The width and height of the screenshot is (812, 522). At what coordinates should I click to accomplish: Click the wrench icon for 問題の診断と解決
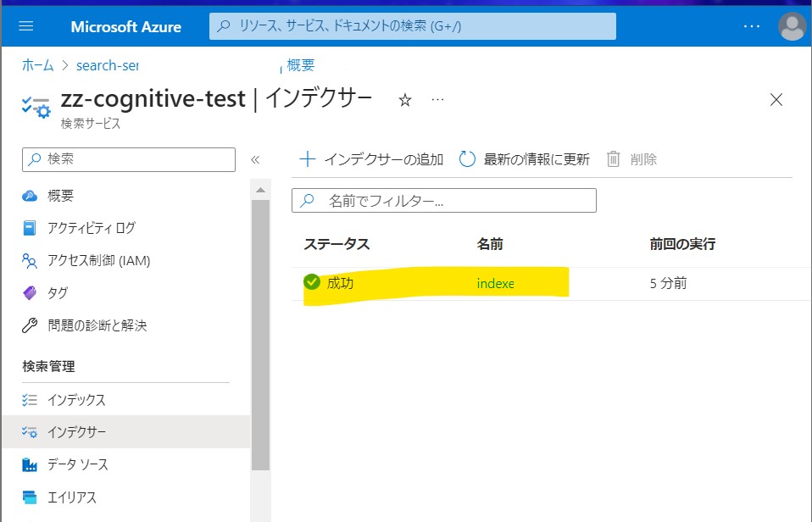pos(30,325)
